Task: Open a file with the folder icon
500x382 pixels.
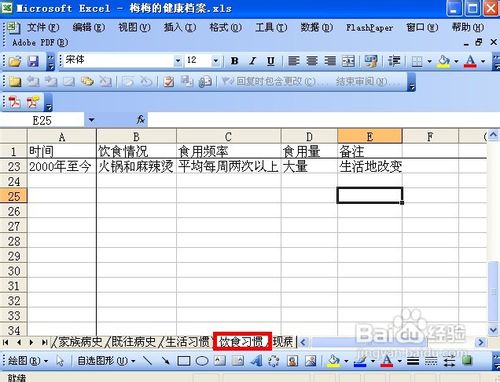Action: (x=15, y=61)
